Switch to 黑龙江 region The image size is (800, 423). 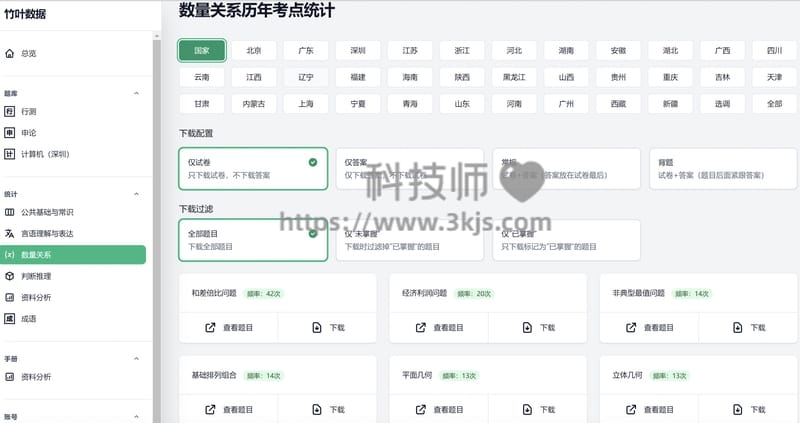pos(514,77)
